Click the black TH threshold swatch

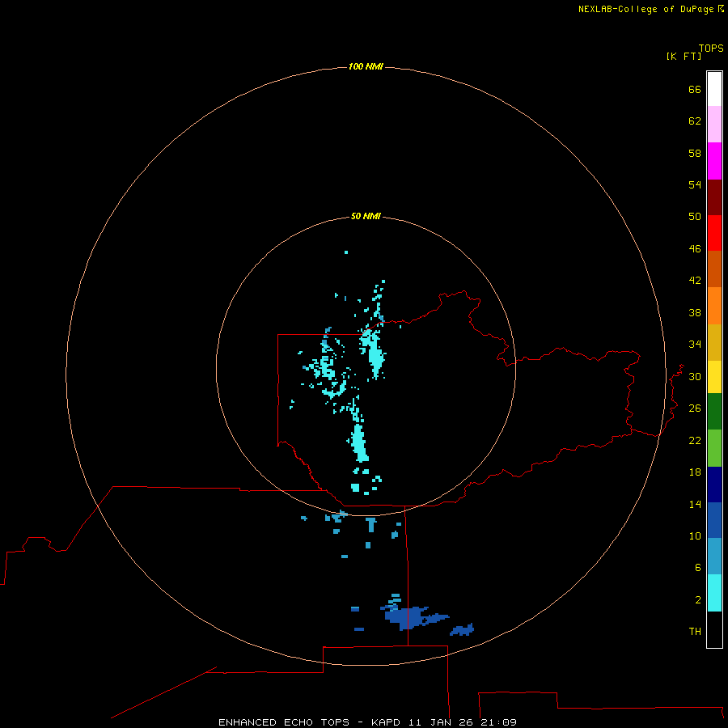[x=714, y=629]
